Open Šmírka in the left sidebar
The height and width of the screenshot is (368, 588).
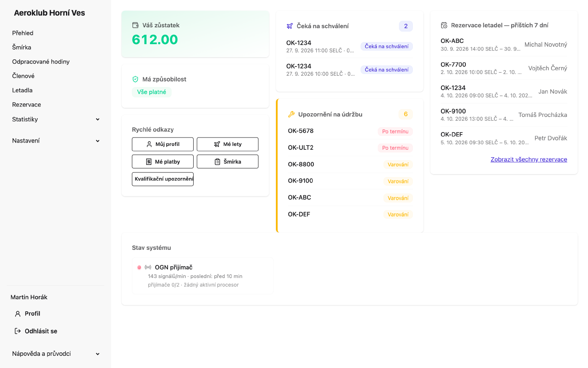coord(21,47)
